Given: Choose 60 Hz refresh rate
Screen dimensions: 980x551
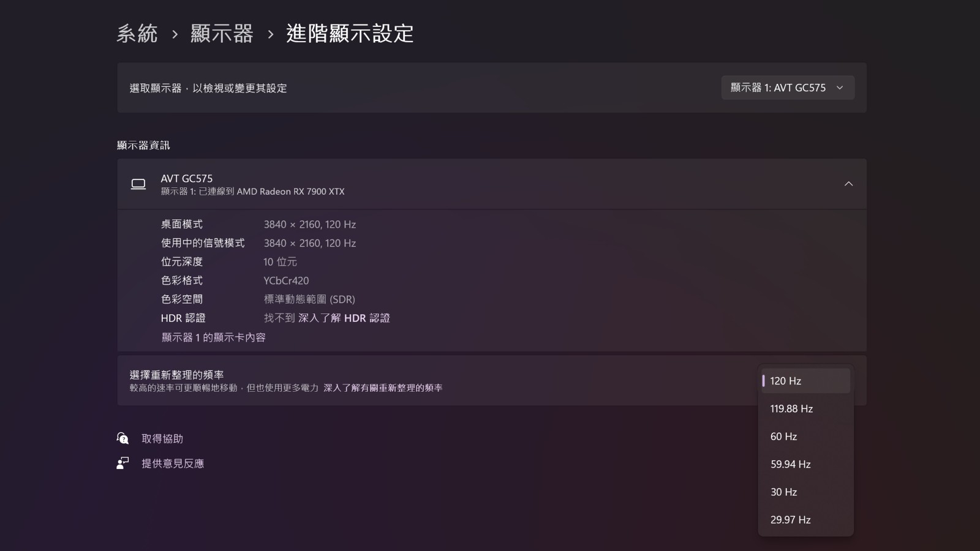Looking at the screenshot, I should pyautogui.click(x=805, y=437).
